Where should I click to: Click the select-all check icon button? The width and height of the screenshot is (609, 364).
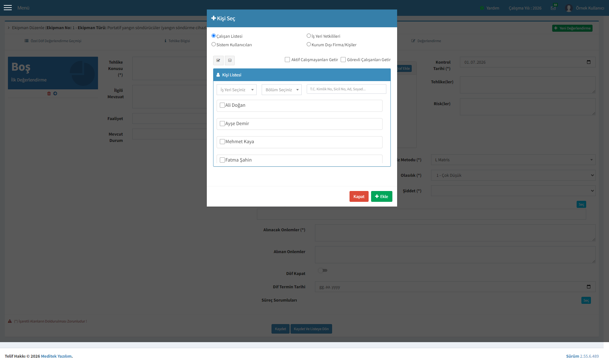pyautogui.click(x=218, y=60)
